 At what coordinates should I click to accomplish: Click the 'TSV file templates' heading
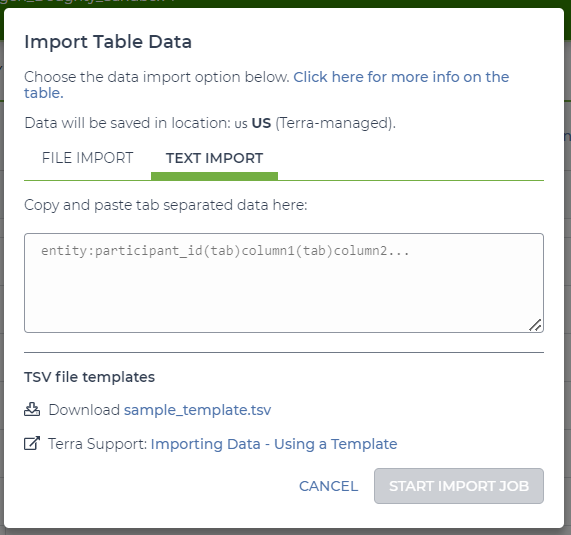pyautogui.click(x=89, y=377)
